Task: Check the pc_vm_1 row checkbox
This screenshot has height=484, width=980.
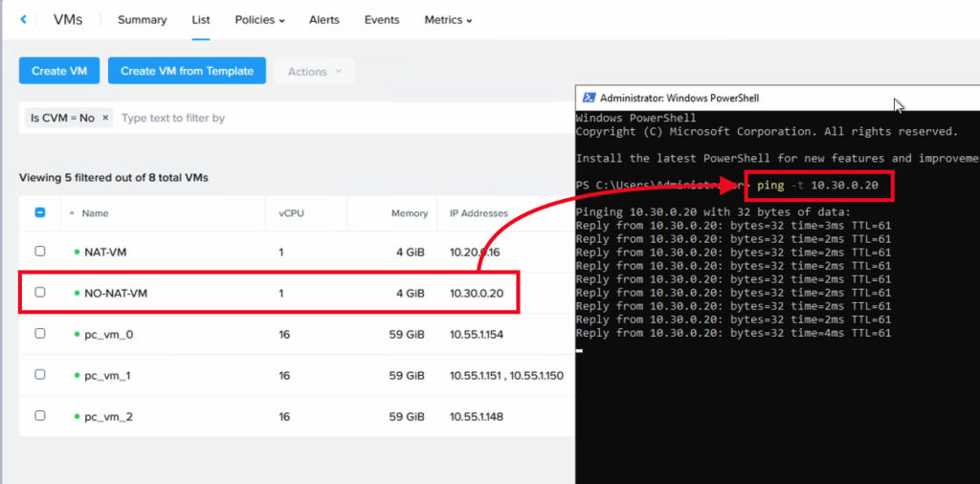Action: [40, 375]
